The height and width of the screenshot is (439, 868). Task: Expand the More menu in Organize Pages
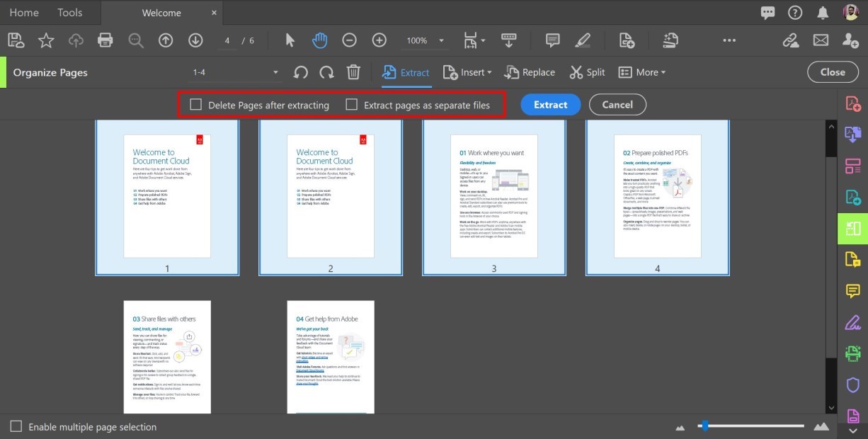tap(642, 72)
